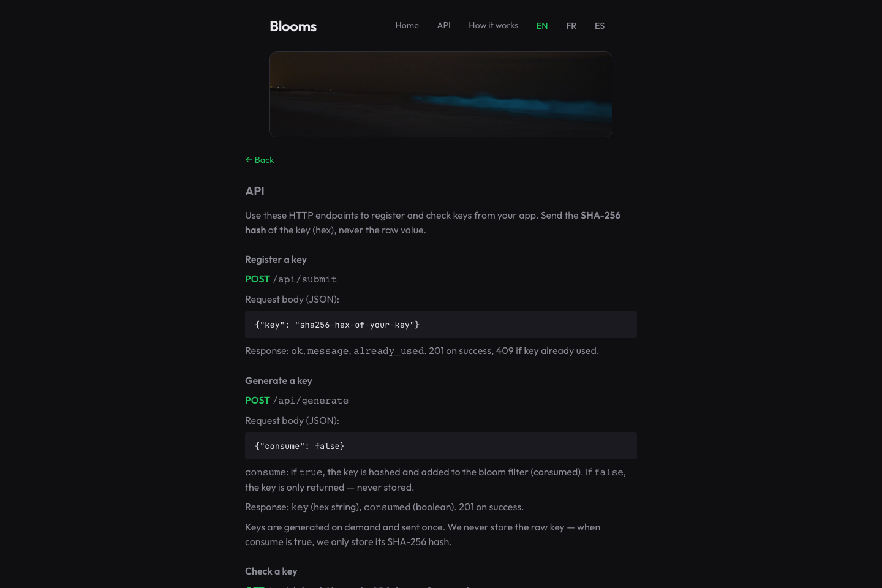Click the Register a key heading
The height and width of the screenshot is (588, 882).
click(x=276, y=259)
